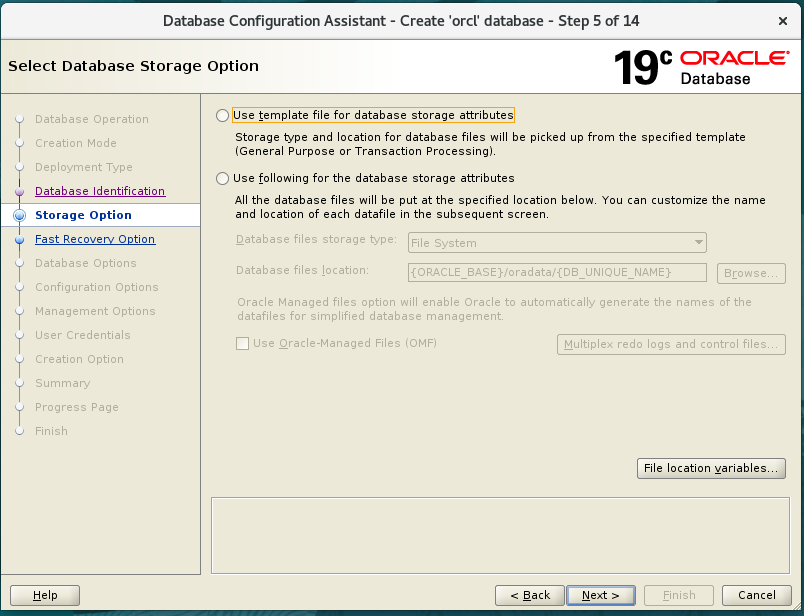The width and height of the screenshot is (804, 616).
Task: Click the 'Database files location:' label
Action: 302,270
